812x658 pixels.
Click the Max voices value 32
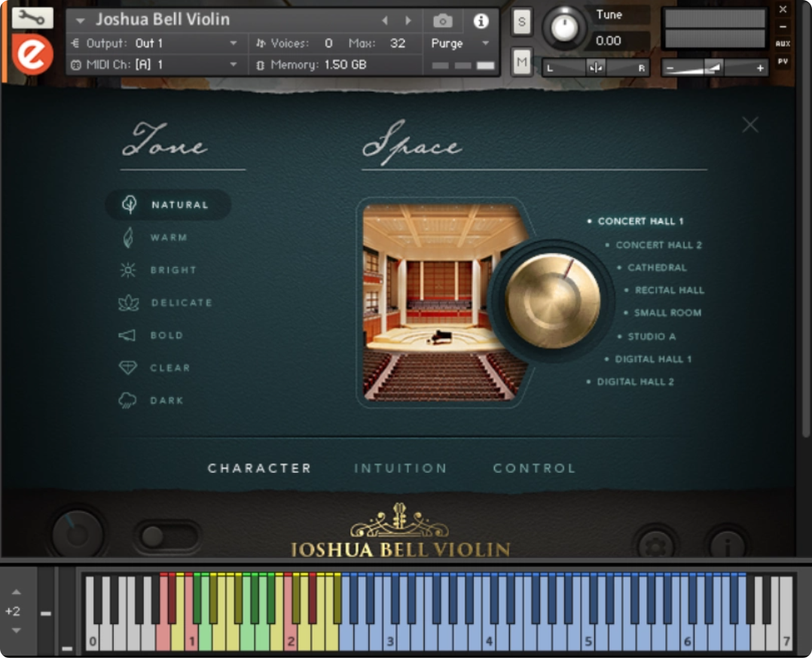(x=397, y=44)
